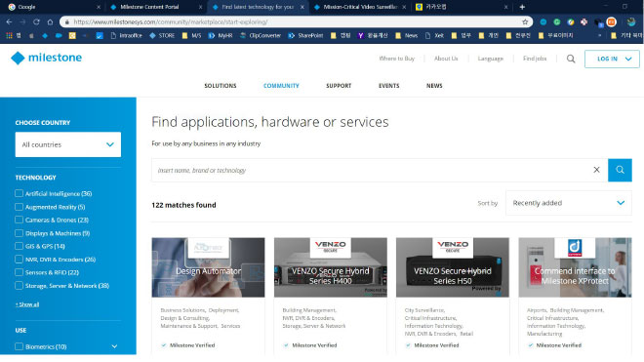This screenshot has height=362, width=644.
Task: Switch to Mission-Critical Video Surveillance tab
Action: coord(360,7)
